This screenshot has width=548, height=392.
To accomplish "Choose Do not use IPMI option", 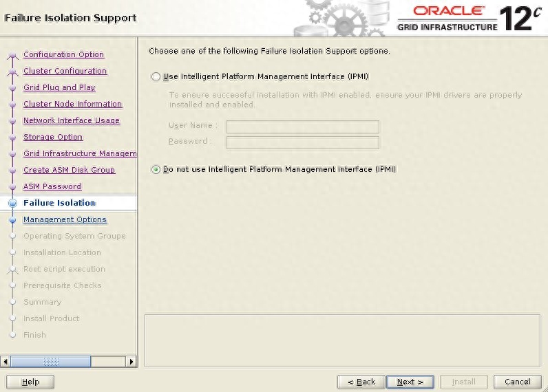I will (x=156, y=169).
